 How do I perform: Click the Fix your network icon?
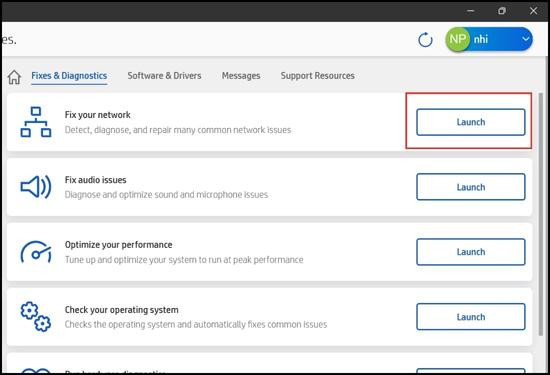(x=36, y=122)
